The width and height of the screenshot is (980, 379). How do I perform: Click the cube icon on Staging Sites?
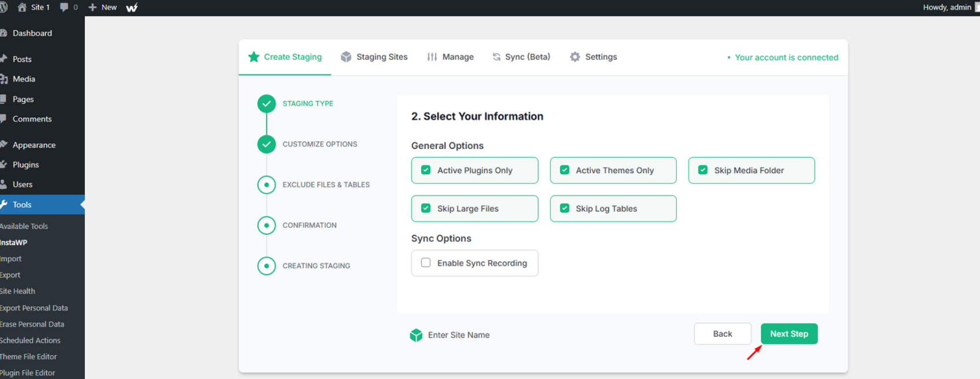pyautogui.click(x=346, y=57)
